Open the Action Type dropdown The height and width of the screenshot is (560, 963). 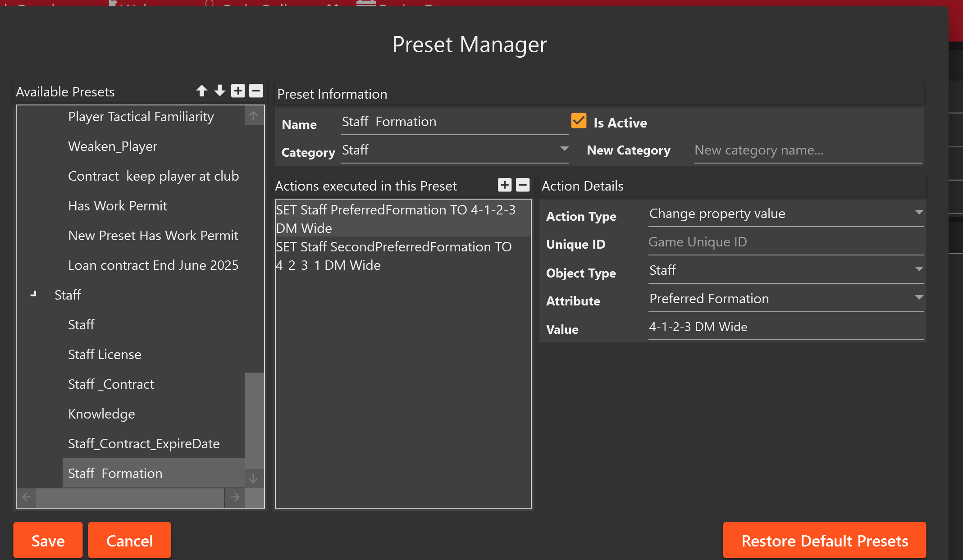[x=786, y=214]
